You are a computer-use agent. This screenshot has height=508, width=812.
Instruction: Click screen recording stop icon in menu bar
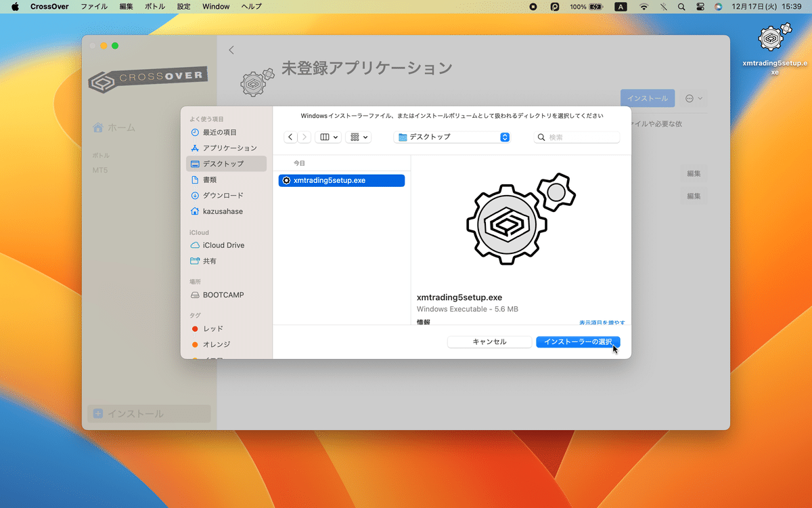pyautogui.click(x=533, y=7)
